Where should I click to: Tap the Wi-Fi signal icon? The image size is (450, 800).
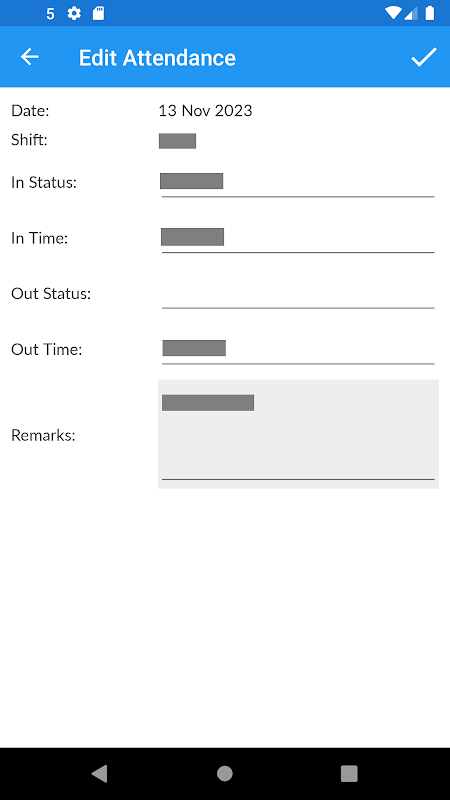point(393,13)
